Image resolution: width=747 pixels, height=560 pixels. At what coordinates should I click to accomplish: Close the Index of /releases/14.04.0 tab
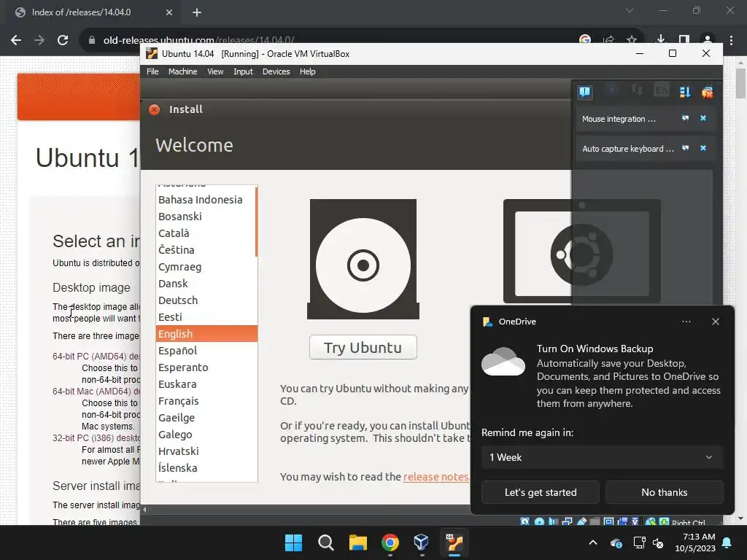pyautogui.click(x=169, y=12)
